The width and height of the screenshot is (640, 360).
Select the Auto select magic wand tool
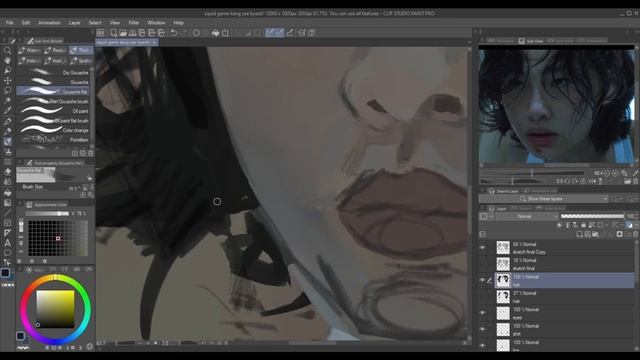pos(7,100)
